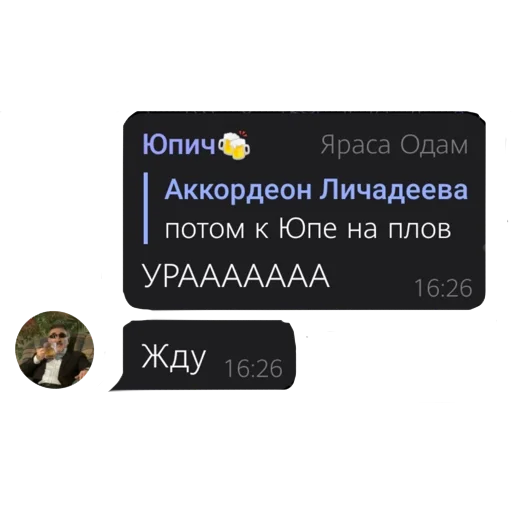Viewport: 512px width, 512px height.
Task: Open the sender profile via the name Юпич
Action: (180, 145)
